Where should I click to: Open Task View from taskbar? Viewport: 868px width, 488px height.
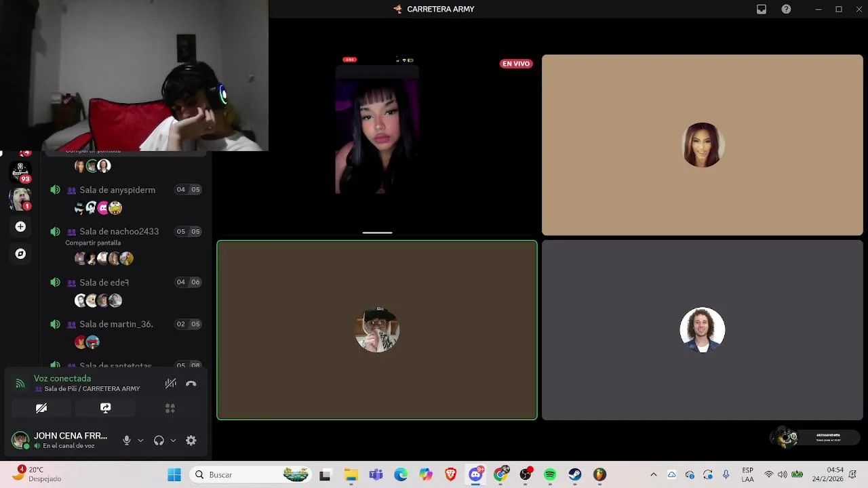coord(325,475)
